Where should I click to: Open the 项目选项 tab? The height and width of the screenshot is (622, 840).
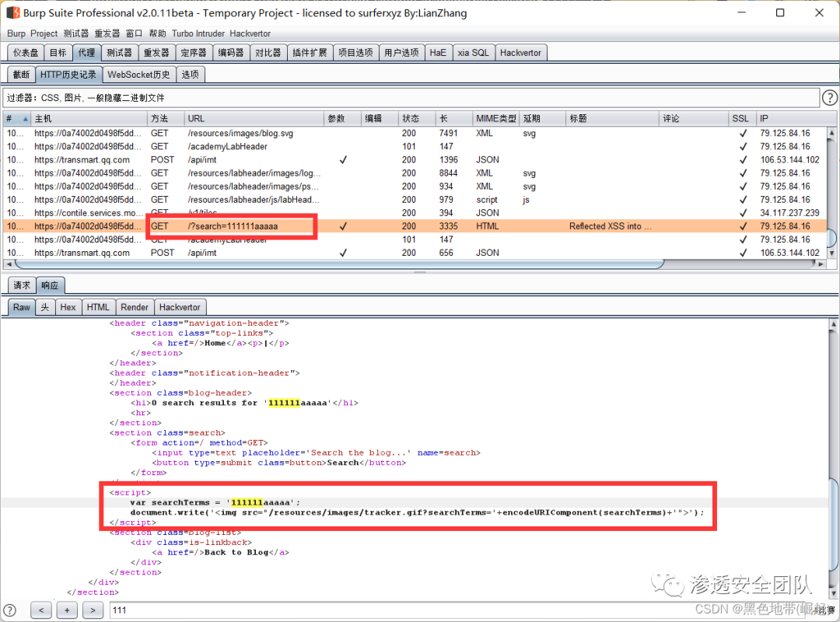tap(355, 53)
